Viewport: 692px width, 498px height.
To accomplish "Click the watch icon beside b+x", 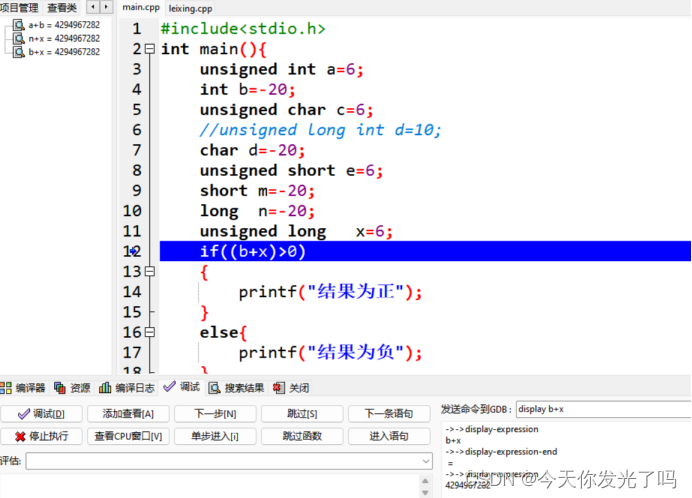I will pos(19,52).
